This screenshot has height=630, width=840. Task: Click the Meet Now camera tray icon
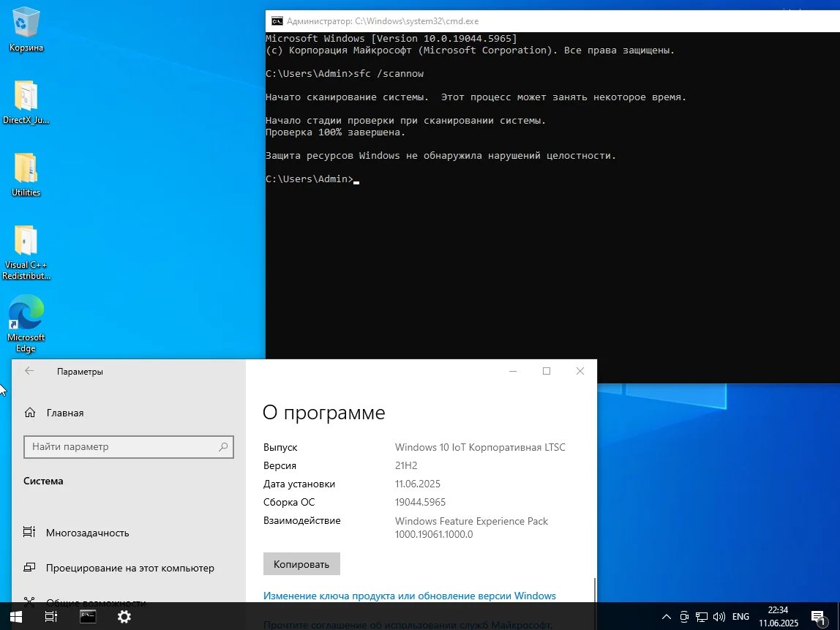click(x=684, y=617)
